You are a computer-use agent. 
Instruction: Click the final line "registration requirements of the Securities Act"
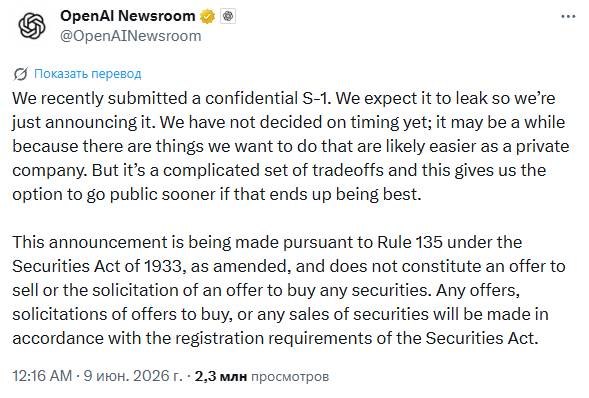coord(355,338)
